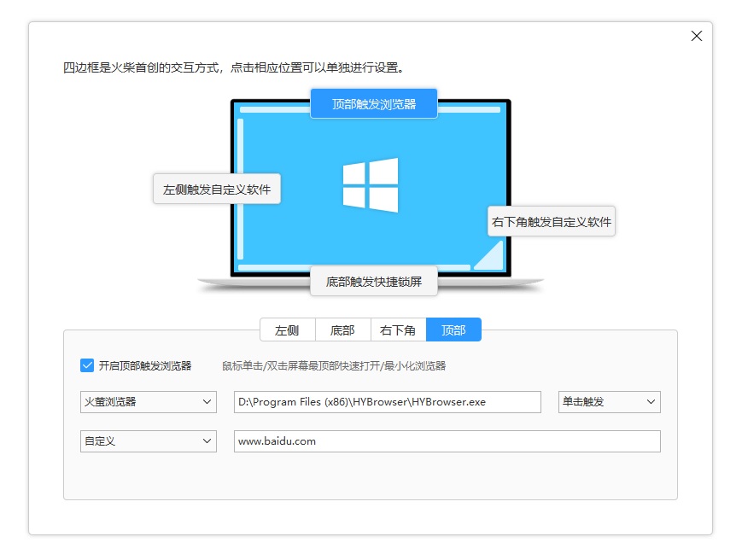Click the 右下角触发自定义软件 label
This screenshot has height=560, width=742.
point(551,221)
